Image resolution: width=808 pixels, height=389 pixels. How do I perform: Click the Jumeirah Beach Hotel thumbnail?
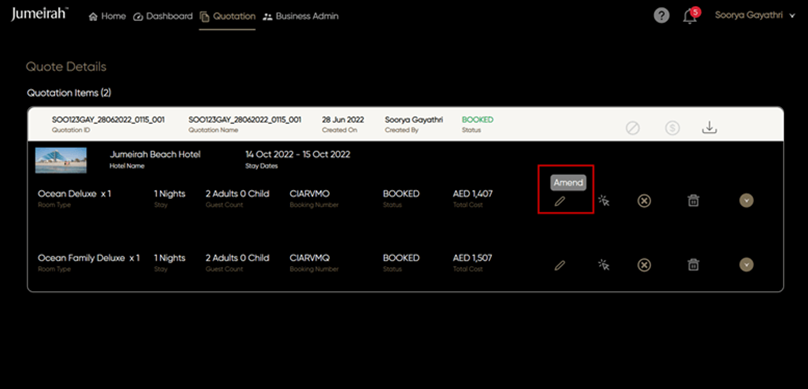click(61, 160)
